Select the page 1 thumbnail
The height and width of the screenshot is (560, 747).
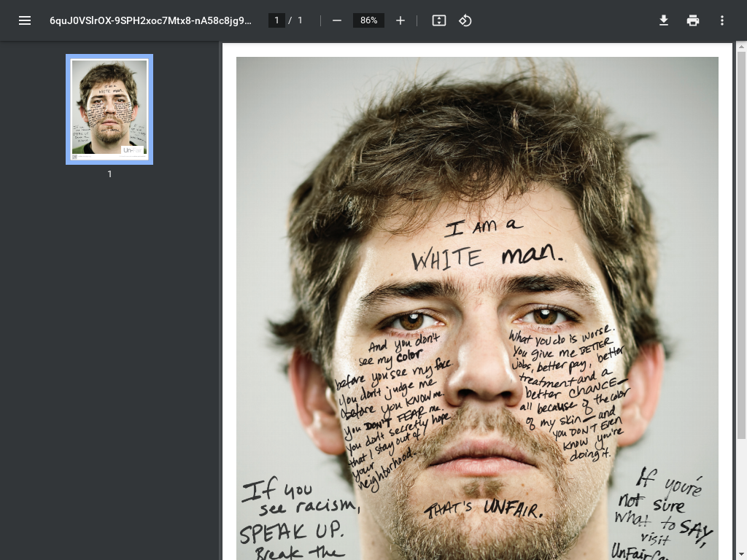click(x=109, y=109)
